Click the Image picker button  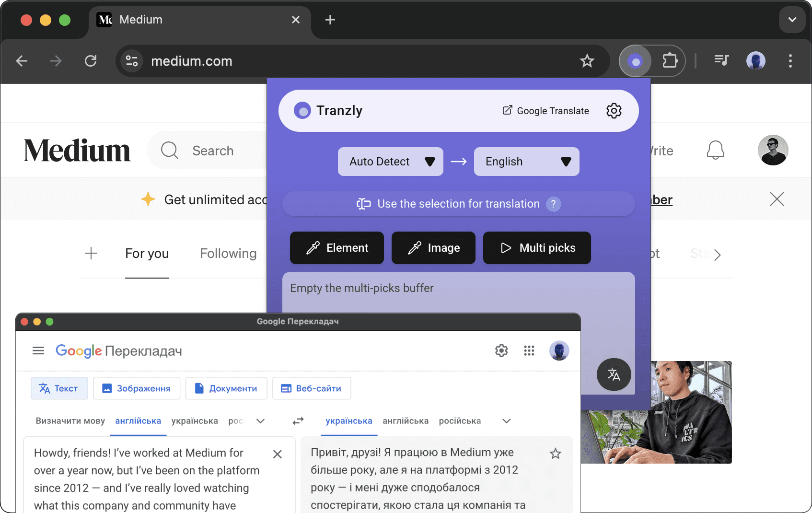coord(433,248)
